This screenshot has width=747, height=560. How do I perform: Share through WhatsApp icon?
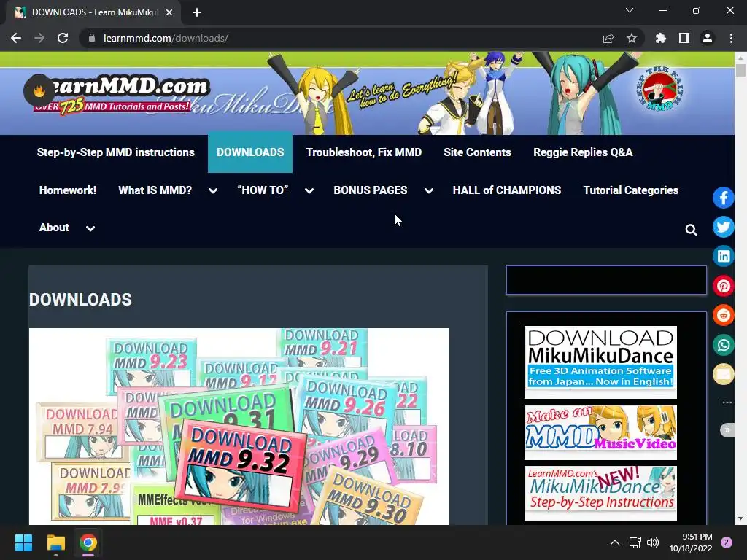(x=723, y=345)
